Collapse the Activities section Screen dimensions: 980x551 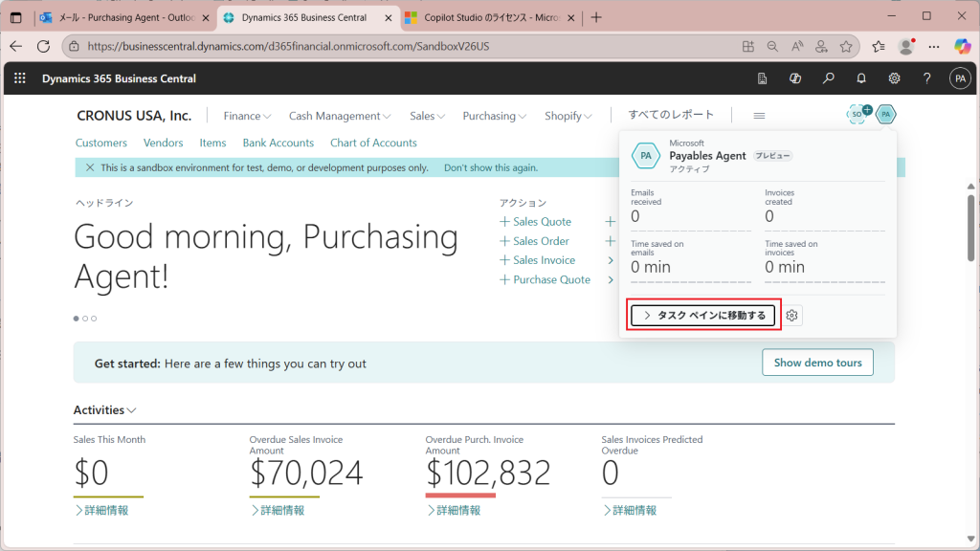(104, 409)
